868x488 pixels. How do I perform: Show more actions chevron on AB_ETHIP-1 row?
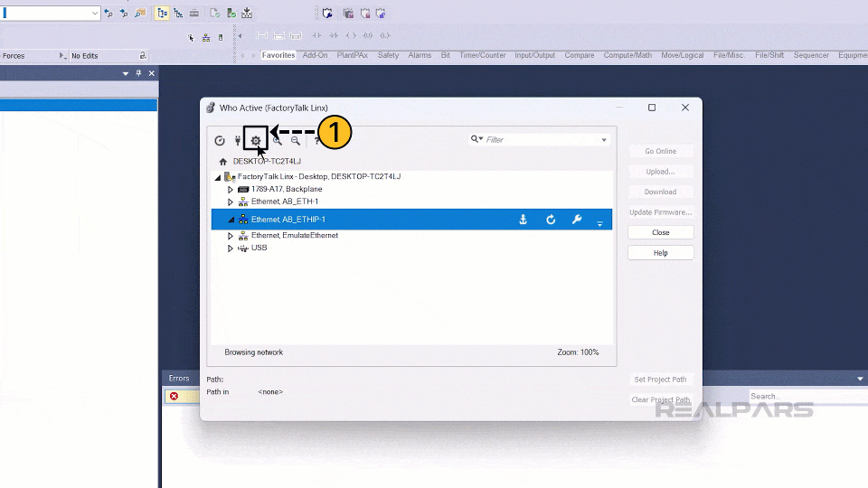(599, 223)
